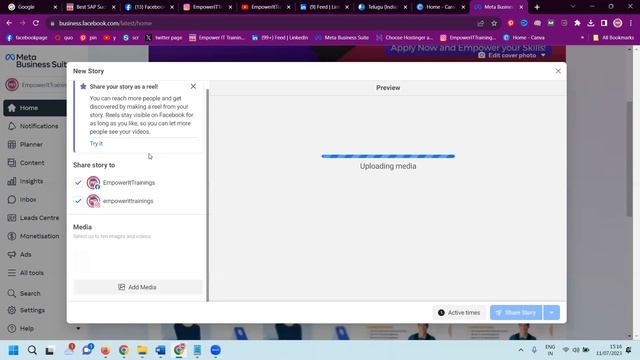Viewport: 640px width, 360px height.
Task: Click the Search magnifier icon in sidebar
Action: pos(12,293)
